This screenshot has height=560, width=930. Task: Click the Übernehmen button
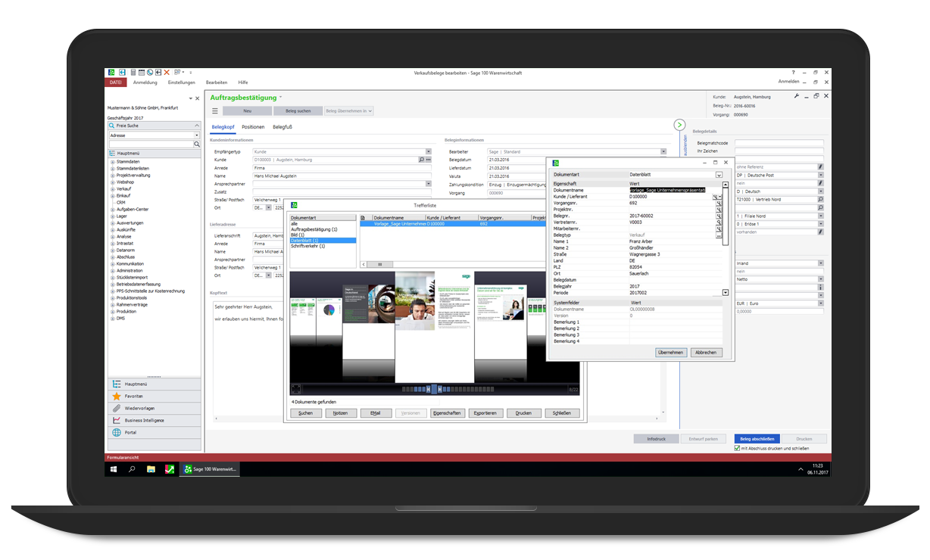click(670, 353)
